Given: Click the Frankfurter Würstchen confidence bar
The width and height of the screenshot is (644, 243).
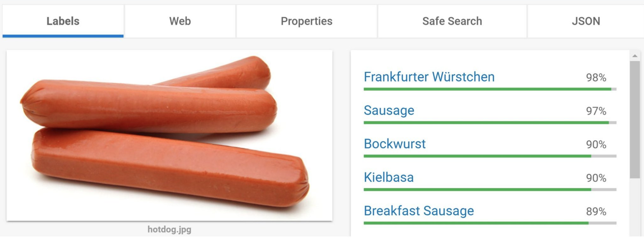Looking at the screenshot, I should tap(490, 89).
